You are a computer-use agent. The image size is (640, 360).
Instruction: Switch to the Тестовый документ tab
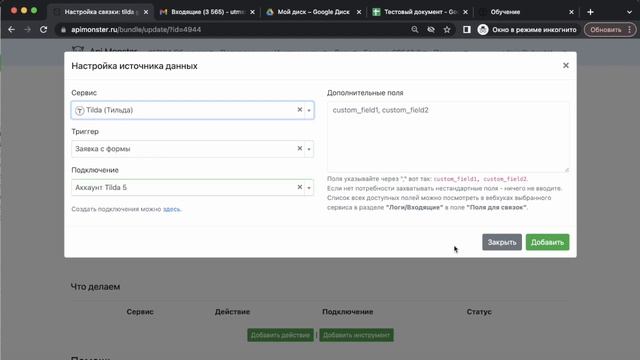coord(420,12)
